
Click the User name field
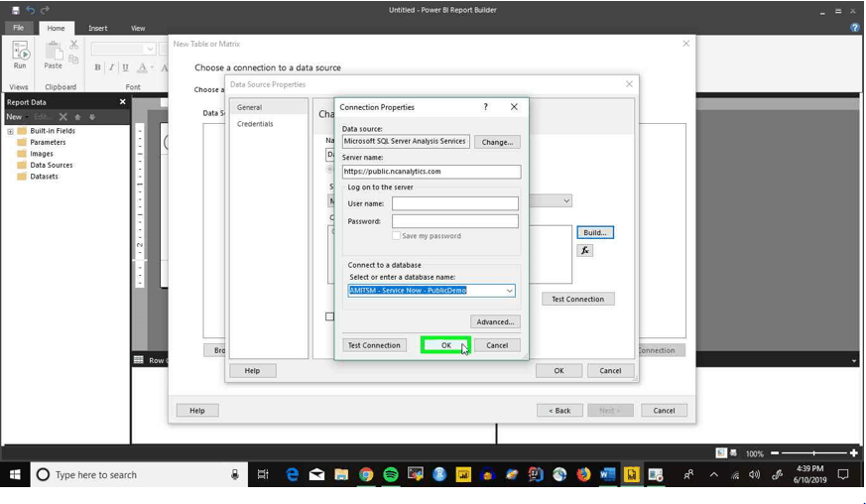point(455,203)
